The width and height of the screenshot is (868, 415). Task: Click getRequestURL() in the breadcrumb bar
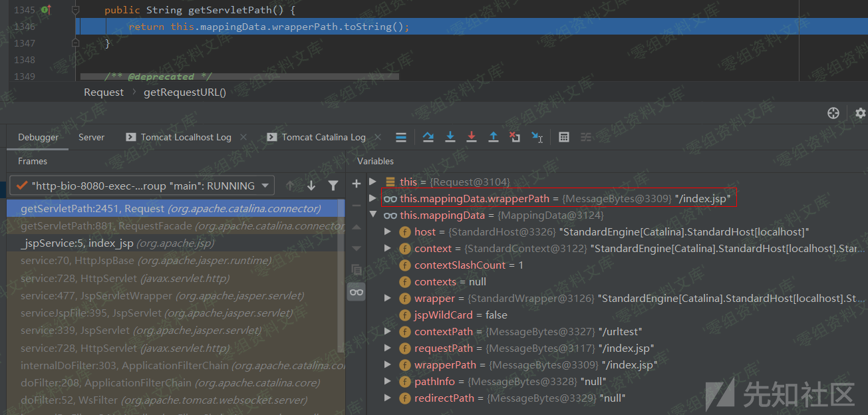(x=185, y=92)
